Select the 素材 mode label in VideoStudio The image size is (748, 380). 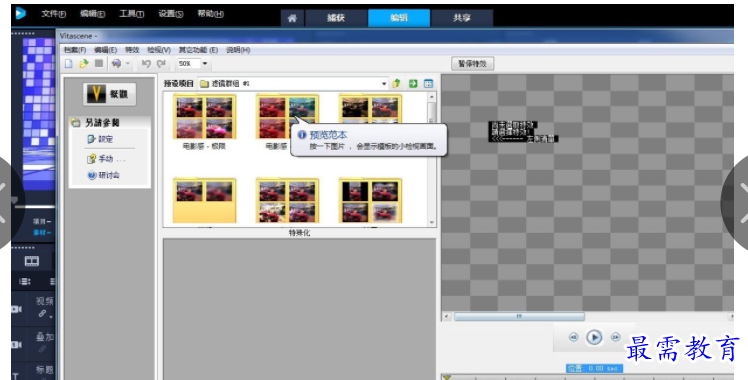click(x=42, y=232)
